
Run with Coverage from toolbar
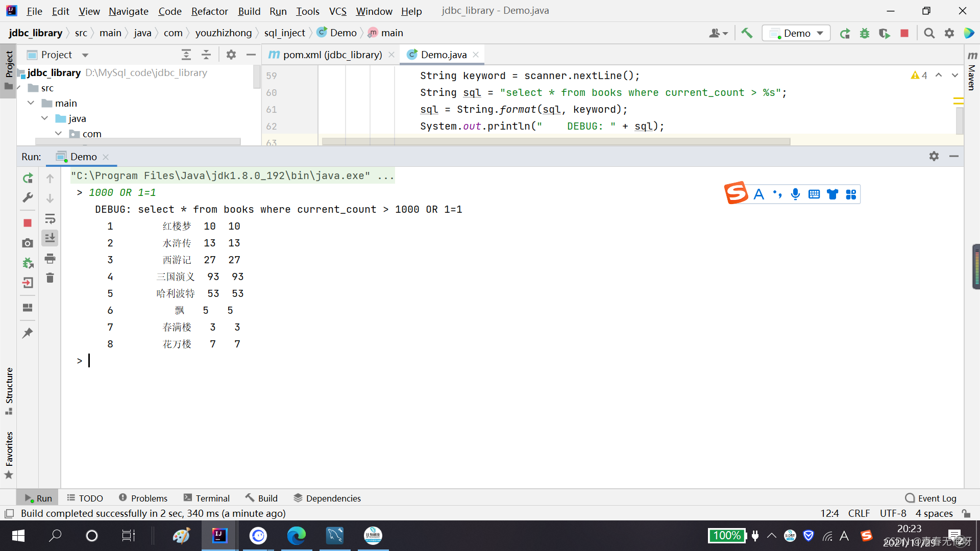(x=885, y=33)
